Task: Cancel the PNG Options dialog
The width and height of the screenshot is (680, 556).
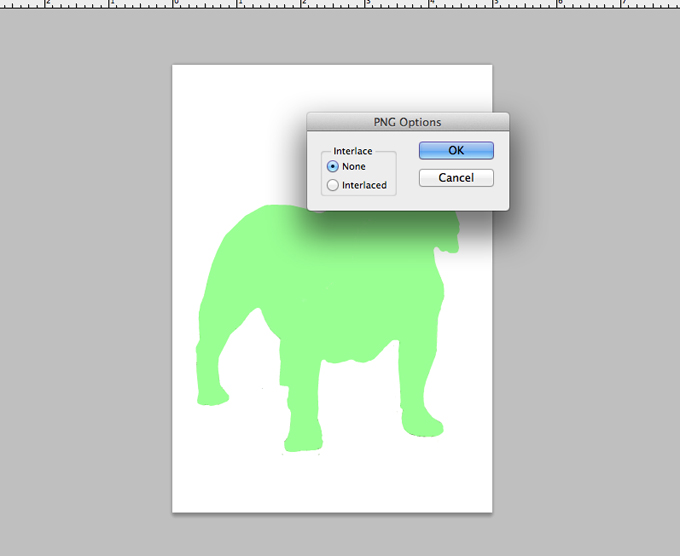Action: (x=456, y=178)
